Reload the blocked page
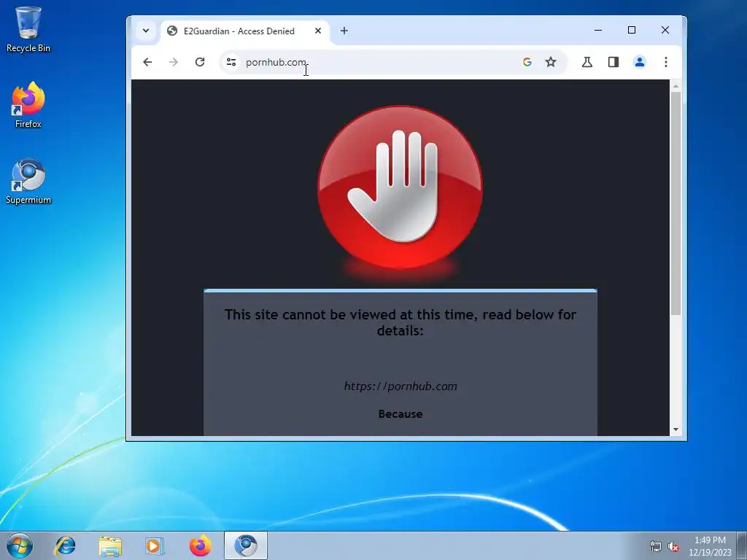The width and height of the screenshot is (747, 560). (x=200, y=62)
